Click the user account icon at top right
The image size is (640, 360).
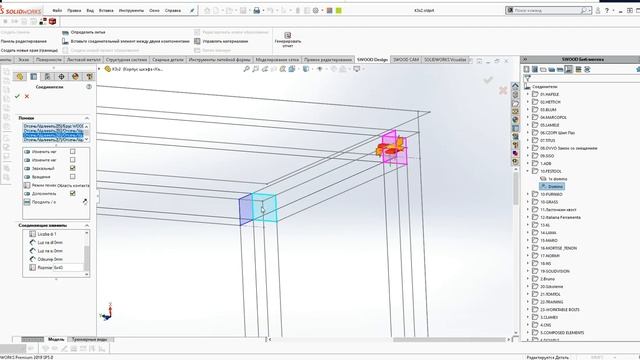(598, 11)
